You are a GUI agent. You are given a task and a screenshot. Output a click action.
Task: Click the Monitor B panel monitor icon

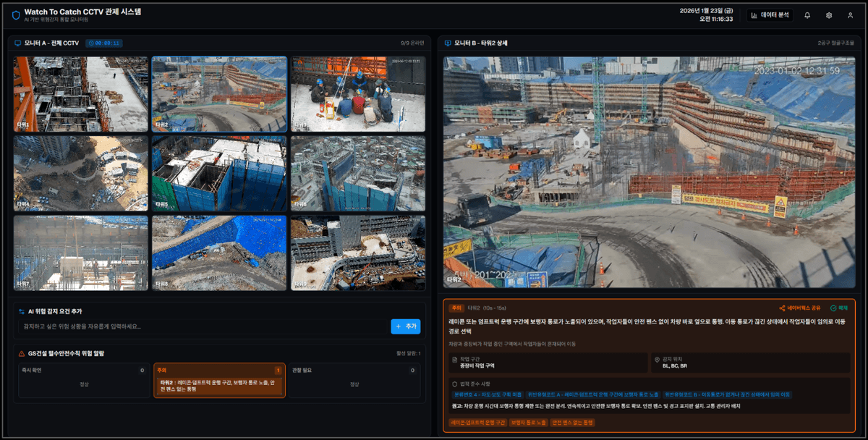448,43
